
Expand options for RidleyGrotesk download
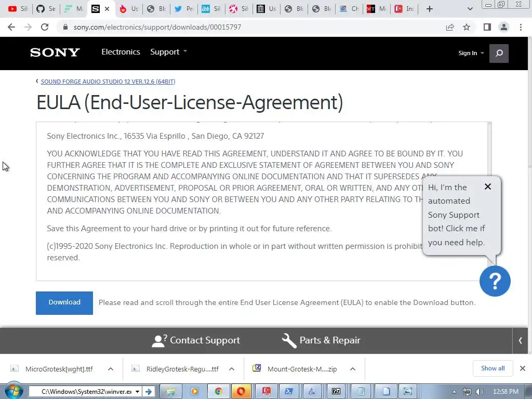point(232,369)
